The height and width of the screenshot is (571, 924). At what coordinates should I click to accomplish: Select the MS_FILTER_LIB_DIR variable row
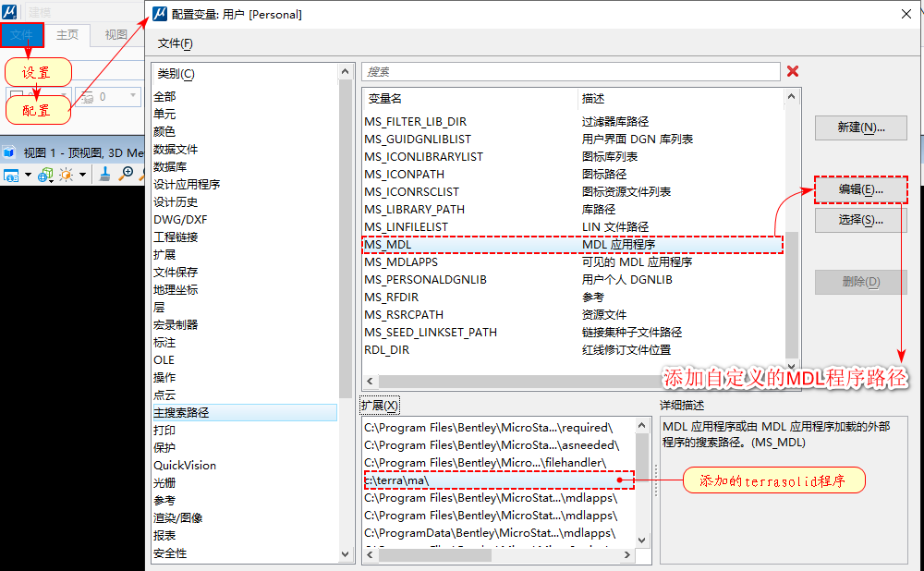573,121
